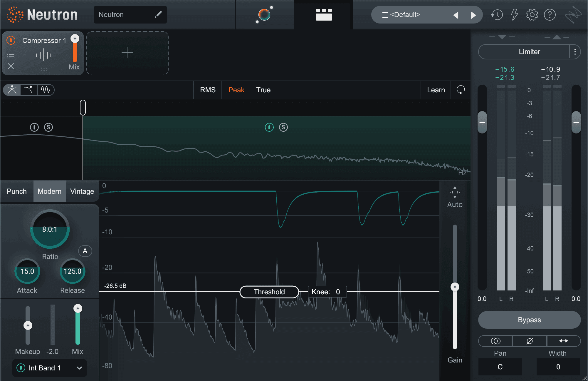
Task: Click the output gain fader handle
Action: pos(576,122)
